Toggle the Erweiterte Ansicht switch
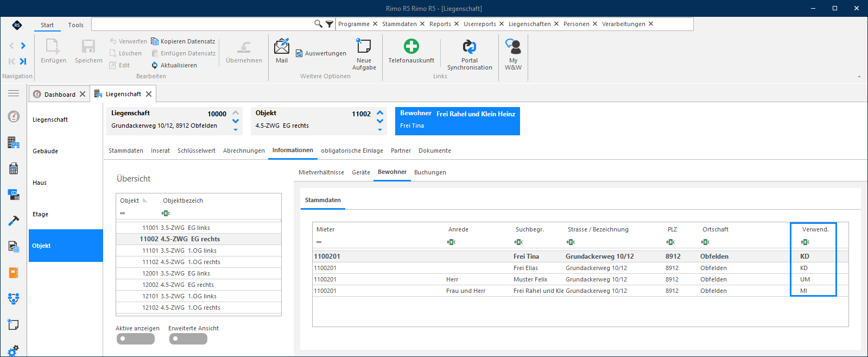Viewport: 868px width, 357px height. tap(188, 339)
